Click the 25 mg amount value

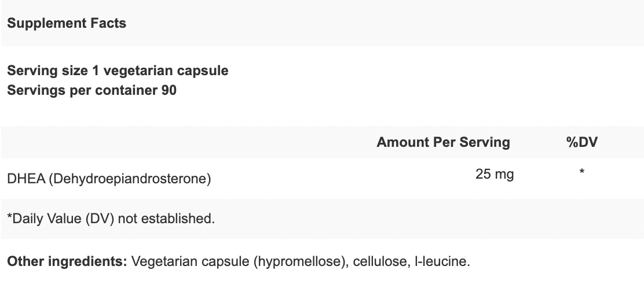click(x=495, y=175)
